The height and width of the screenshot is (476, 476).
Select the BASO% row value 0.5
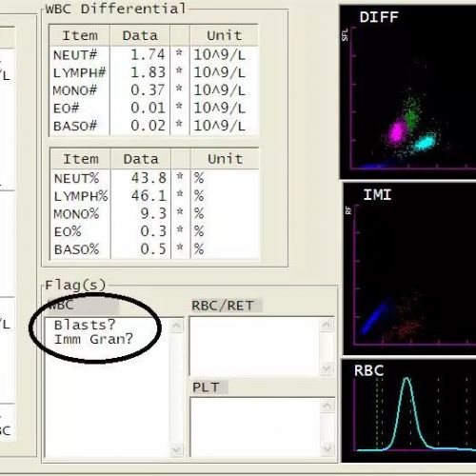153,249
